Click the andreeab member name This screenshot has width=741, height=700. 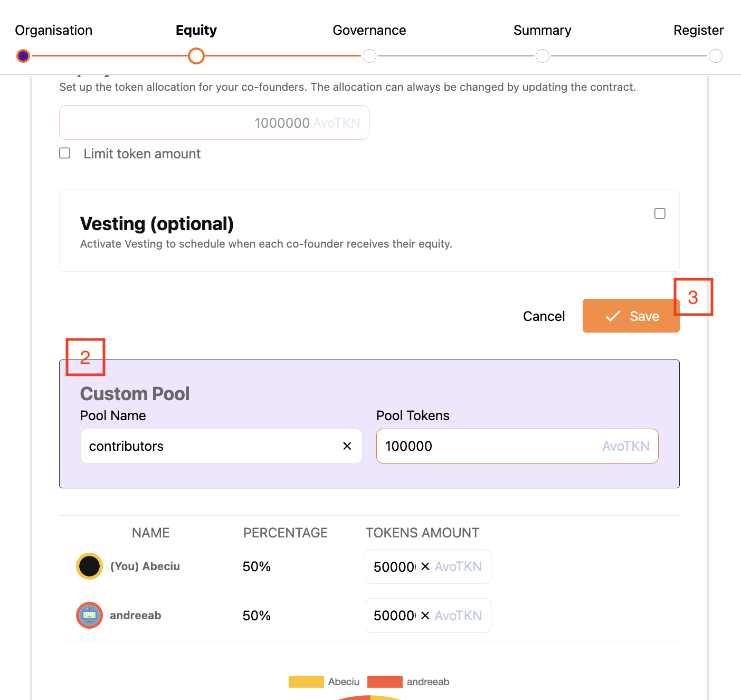coord(136,615)
